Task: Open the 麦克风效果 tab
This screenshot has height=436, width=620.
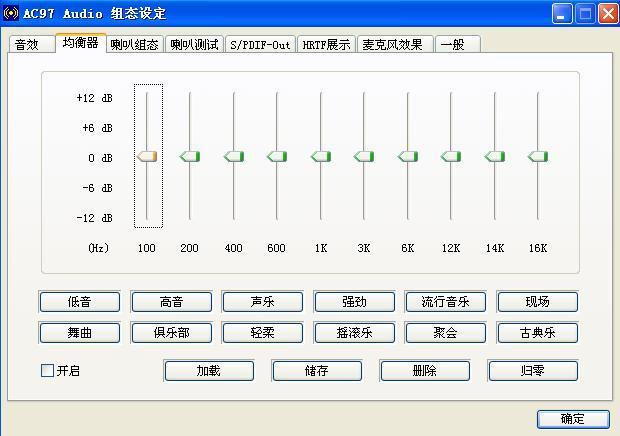Action: click(395, 45)
